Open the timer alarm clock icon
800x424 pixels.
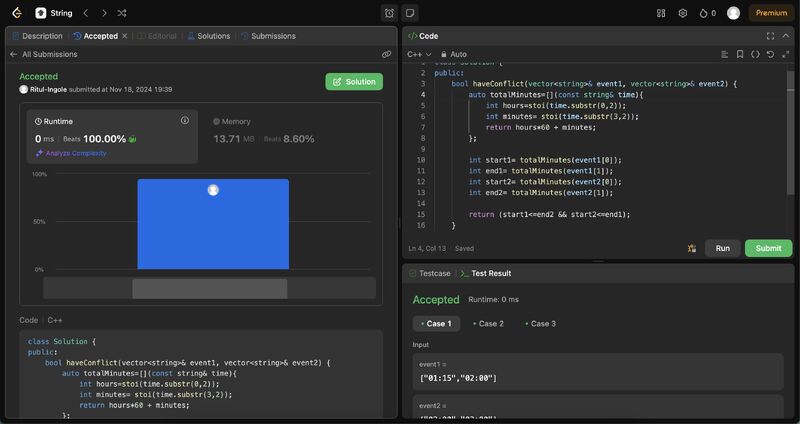[389, 13]
